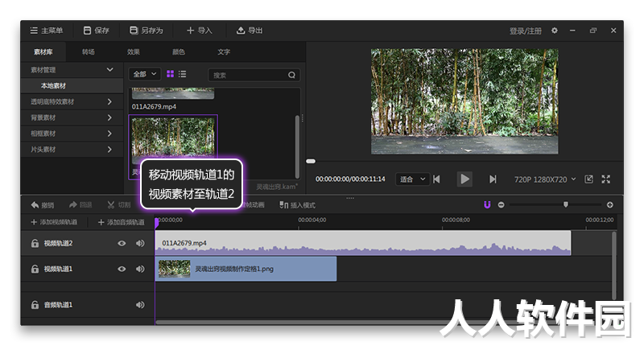Switch to list view icon

pyautogui.click(x=183, y=74)
